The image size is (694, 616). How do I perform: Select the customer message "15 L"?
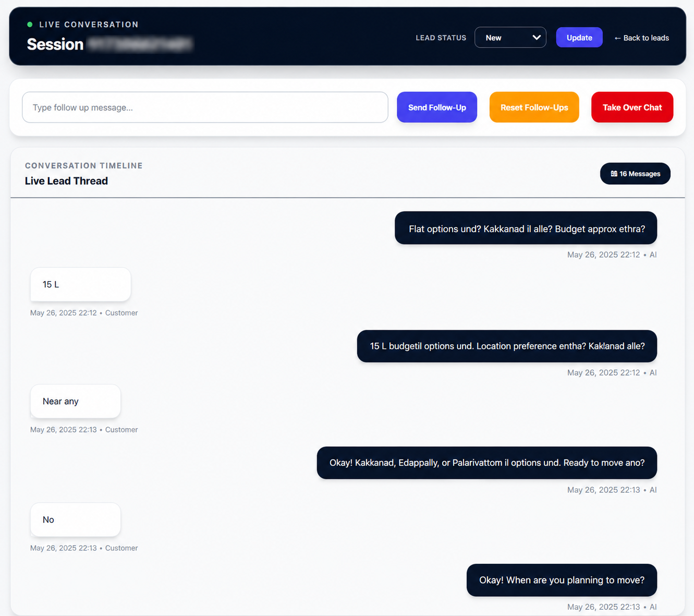80,284
